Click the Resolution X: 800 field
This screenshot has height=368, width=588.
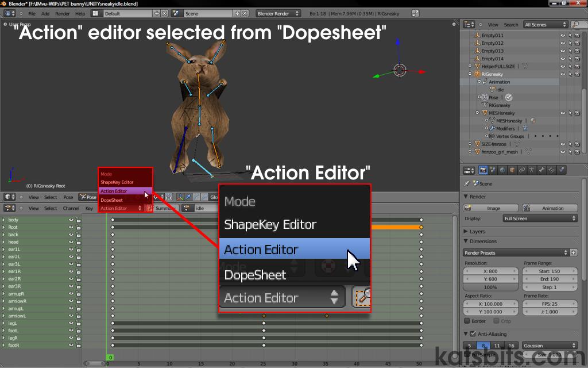click(x=491, y=271)
